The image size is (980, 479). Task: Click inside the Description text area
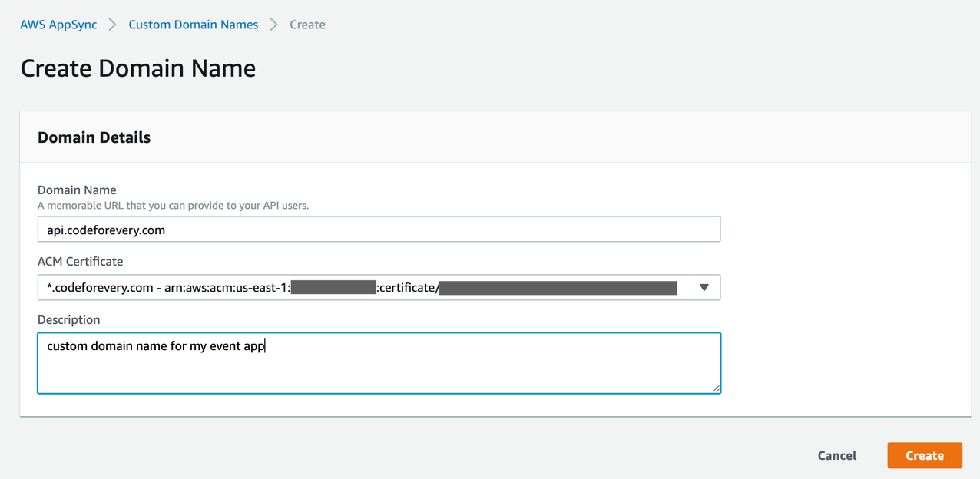coord(379,361)
